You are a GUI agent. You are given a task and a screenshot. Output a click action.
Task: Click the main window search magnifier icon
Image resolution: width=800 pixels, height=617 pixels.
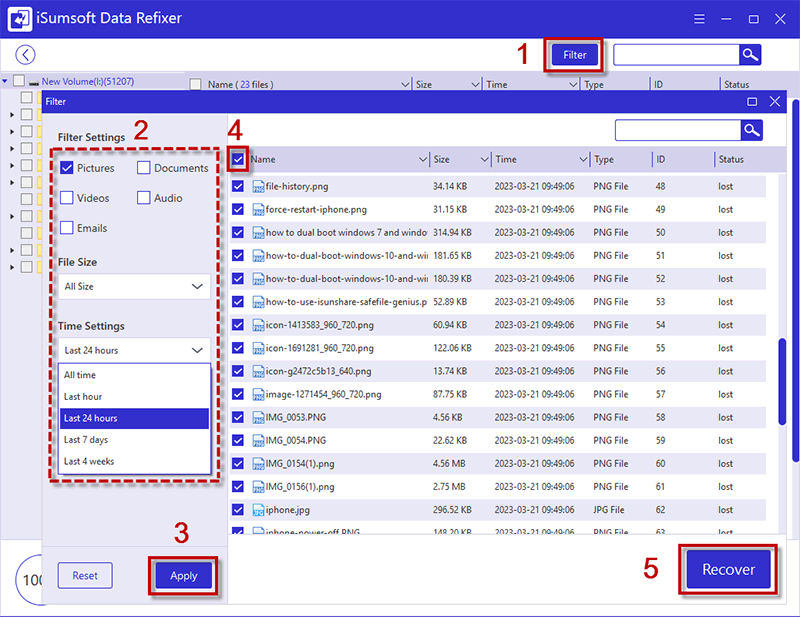pyautogui.click(x=750, y=55)
